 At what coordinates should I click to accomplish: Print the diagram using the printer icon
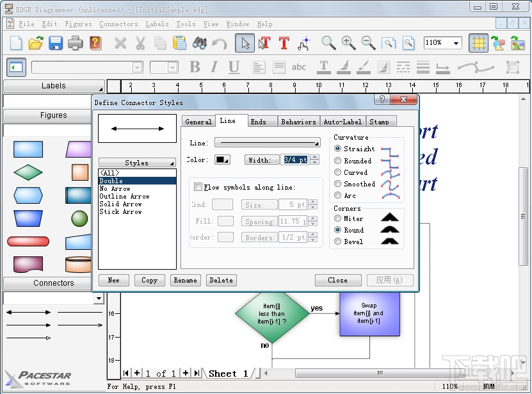pos(75,43)
